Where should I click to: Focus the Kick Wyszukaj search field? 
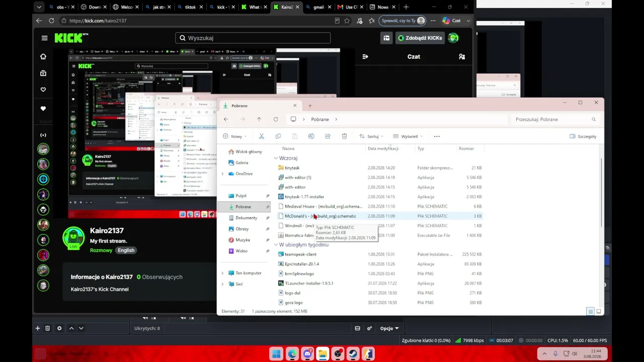point(253,38)
